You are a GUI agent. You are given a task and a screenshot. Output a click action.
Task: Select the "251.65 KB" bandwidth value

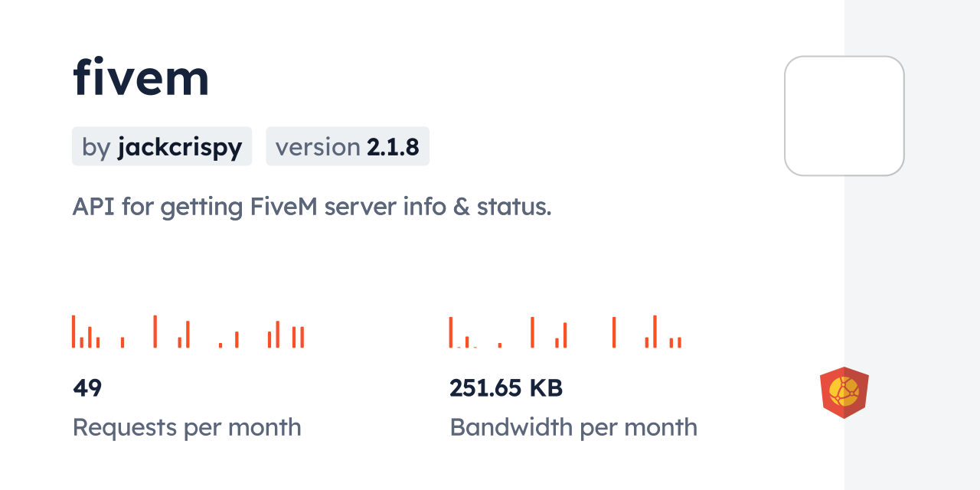506,388
